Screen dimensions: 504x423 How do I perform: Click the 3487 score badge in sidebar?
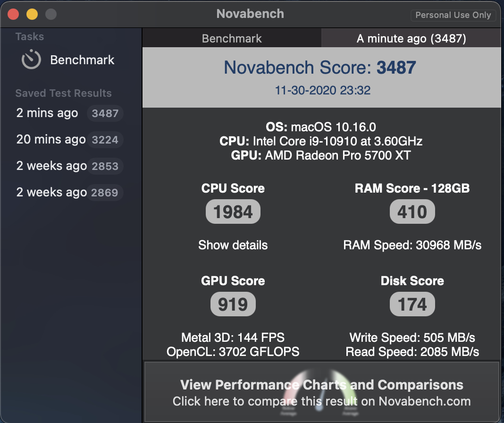[105, 113]
